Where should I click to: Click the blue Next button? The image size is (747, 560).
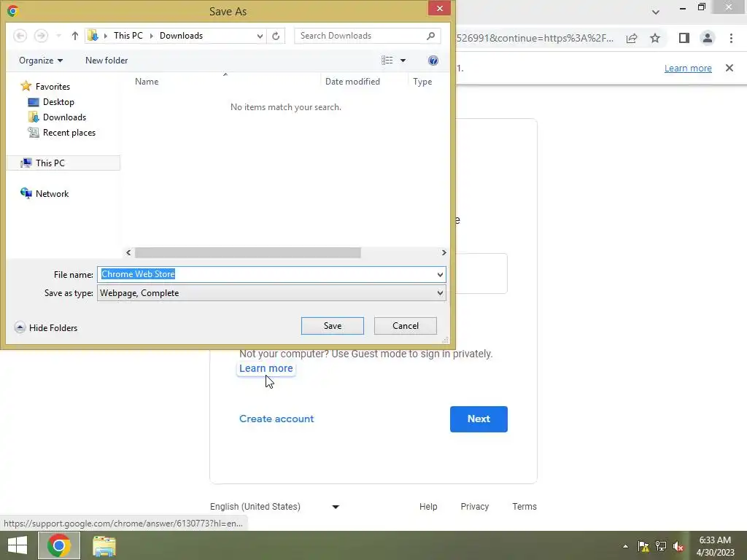[479, 419]
